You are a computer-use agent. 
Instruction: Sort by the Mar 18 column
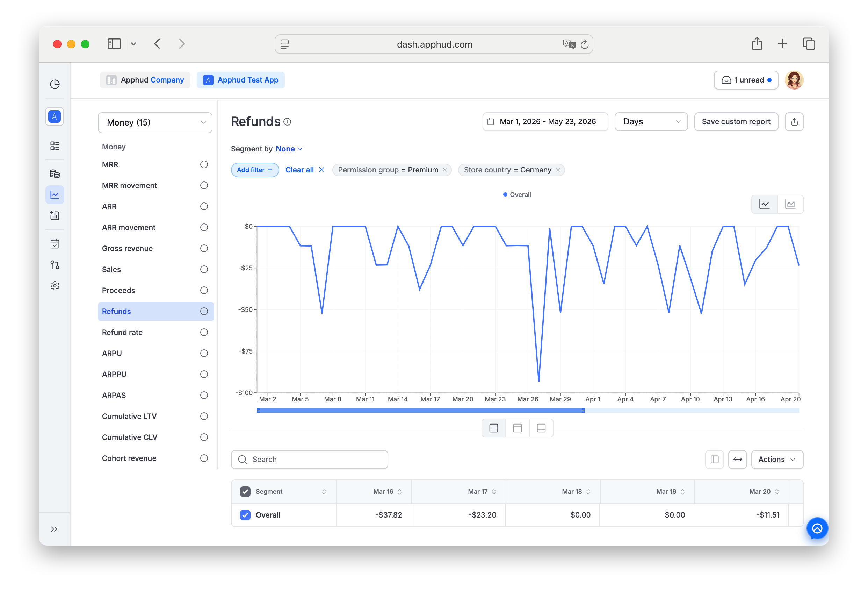click(x=588, y=492)
